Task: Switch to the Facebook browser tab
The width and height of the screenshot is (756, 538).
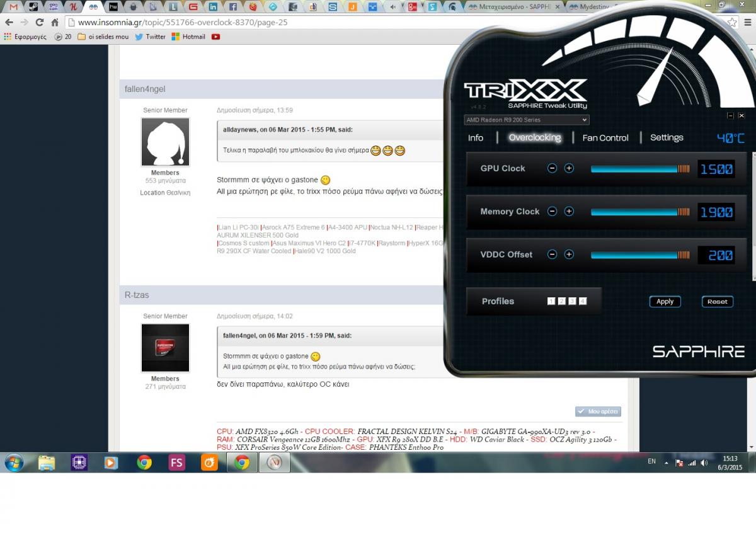Action: 233,7
